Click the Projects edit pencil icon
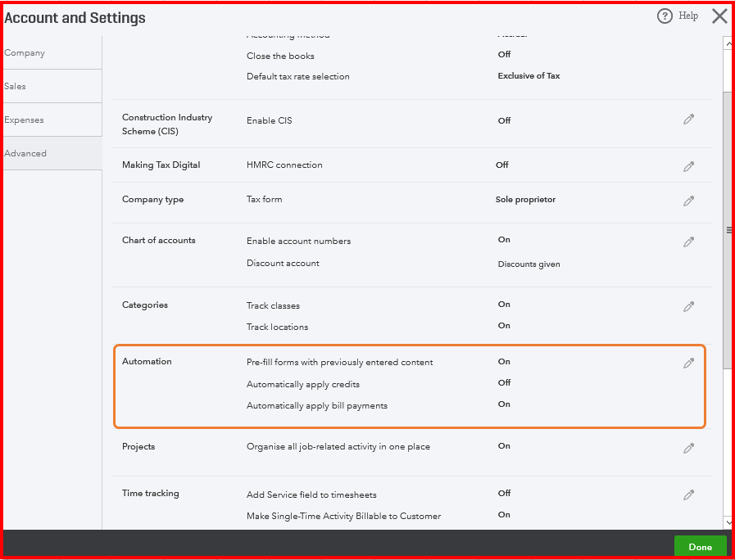 pos(688,448)
